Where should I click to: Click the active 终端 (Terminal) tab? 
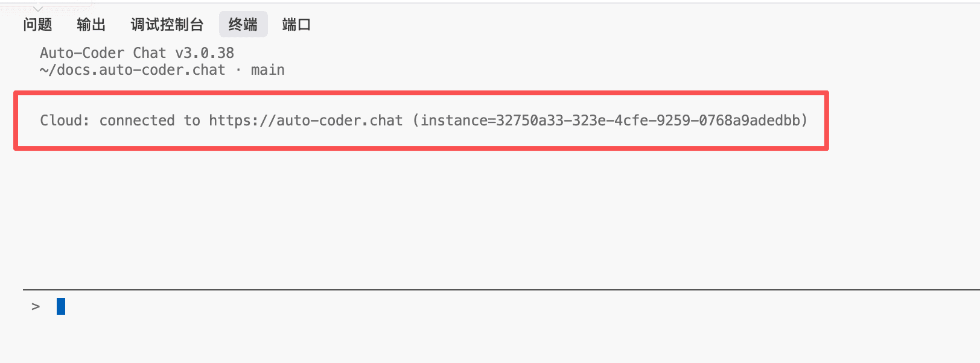click(243, 25)
